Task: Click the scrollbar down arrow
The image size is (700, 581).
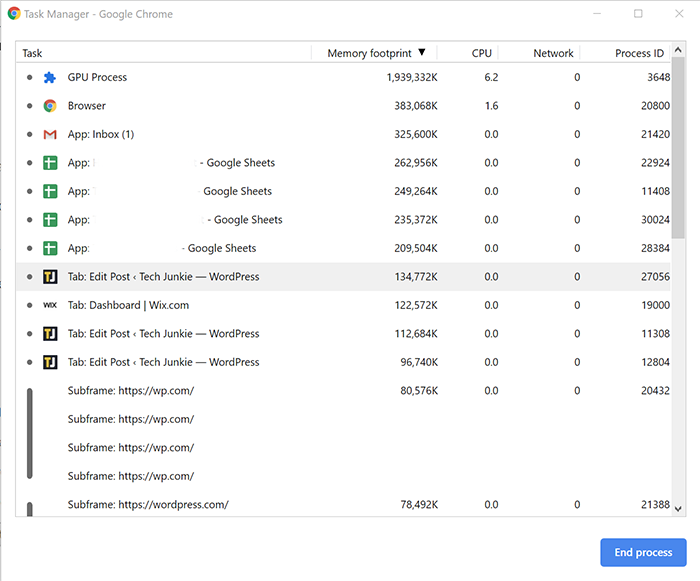Action: [678, 509]
